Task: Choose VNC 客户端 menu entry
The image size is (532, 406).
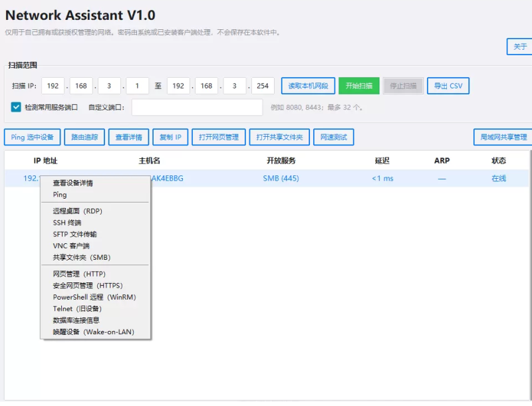Action: pyautogui.click(x=95, y=246)
